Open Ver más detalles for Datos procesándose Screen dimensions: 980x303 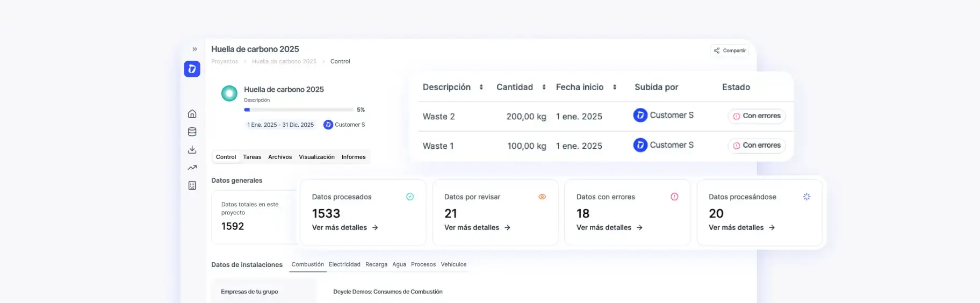pyautogui.click(x=741, y=228)
